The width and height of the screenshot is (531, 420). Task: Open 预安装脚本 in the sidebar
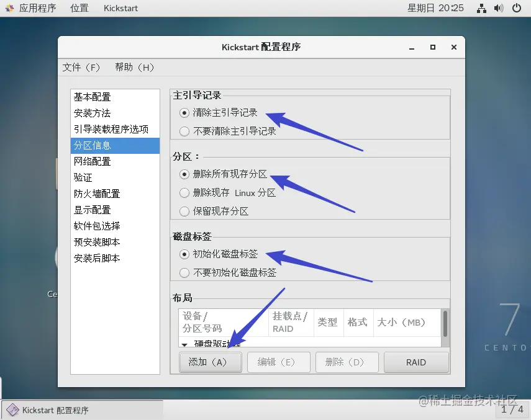pos(115,243)
